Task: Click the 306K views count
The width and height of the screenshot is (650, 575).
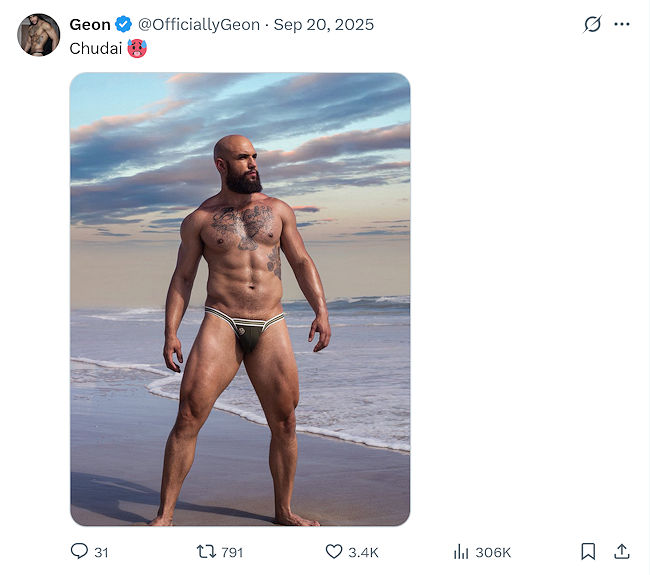Action: [494, 552]
